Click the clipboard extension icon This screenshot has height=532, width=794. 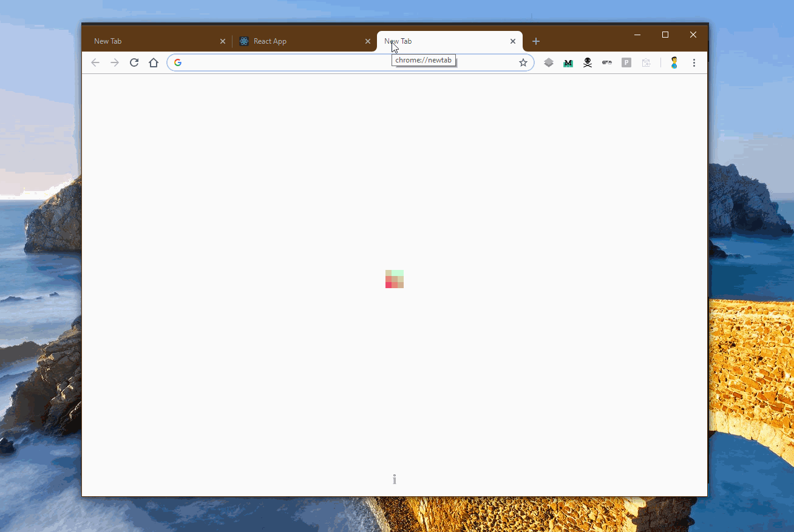coord(645,62)
